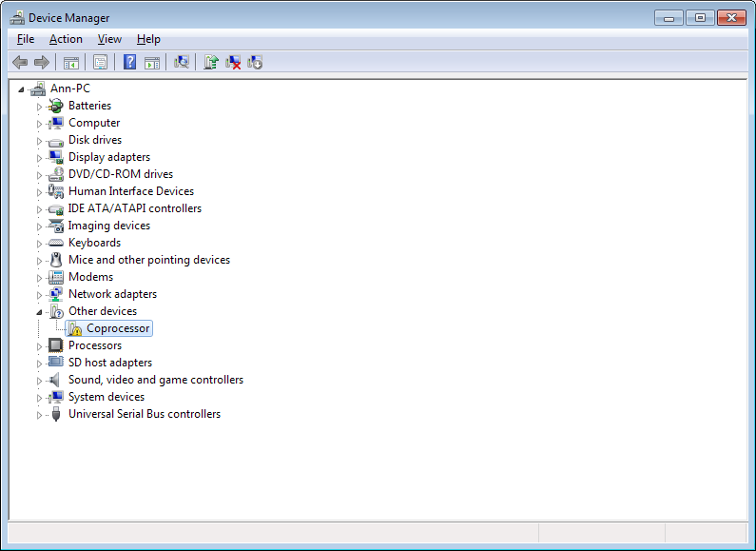This screenshot has width=756, height=551.
Task: Expand the Display adapters node
Action: pos(40,158)
